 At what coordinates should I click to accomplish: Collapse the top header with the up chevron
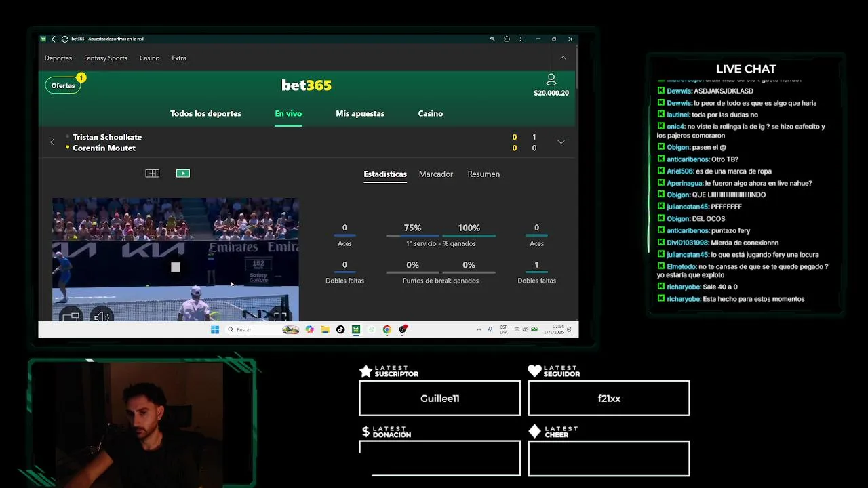point(563,58)
